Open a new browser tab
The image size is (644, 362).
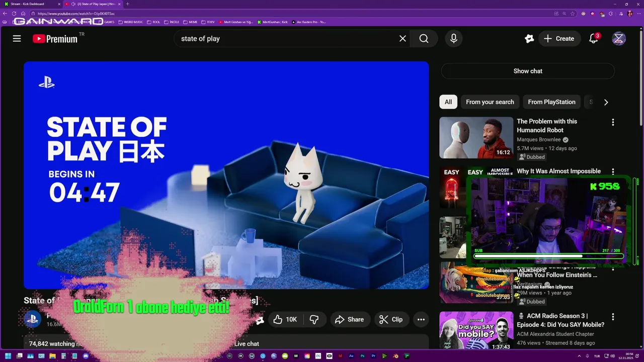(127, 4)
